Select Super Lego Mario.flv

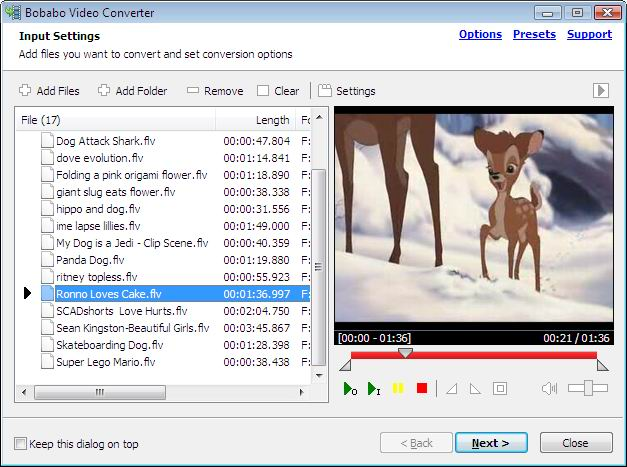(x=106, y=362)
